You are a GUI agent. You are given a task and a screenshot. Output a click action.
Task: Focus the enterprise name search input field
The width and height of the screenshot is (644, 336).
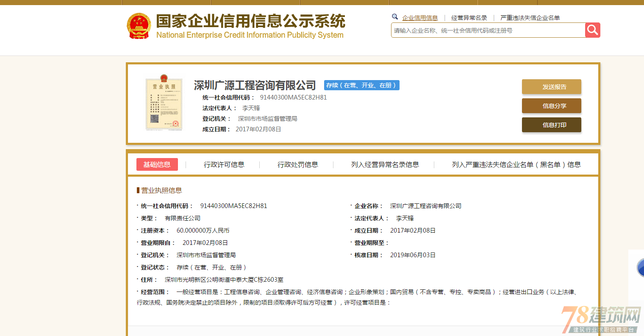point(488,30)
